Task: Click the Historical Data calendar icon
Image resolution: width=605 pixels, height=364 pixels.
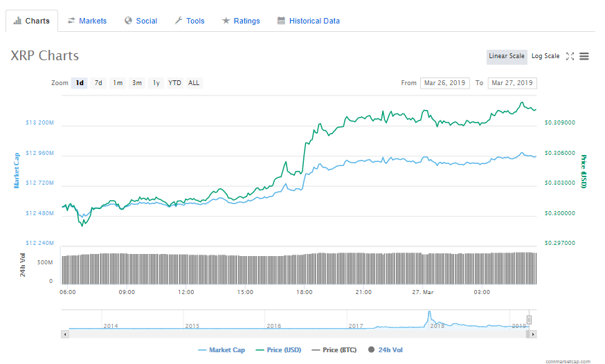Action: (281, 21)
